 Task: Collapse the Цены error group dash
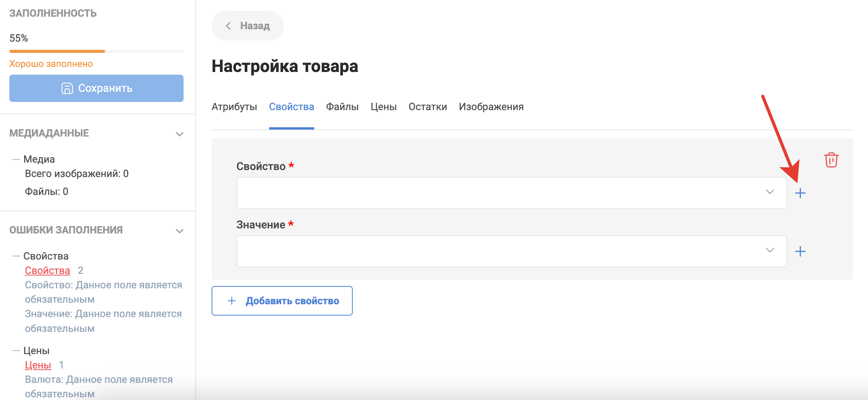pos(16,351)
